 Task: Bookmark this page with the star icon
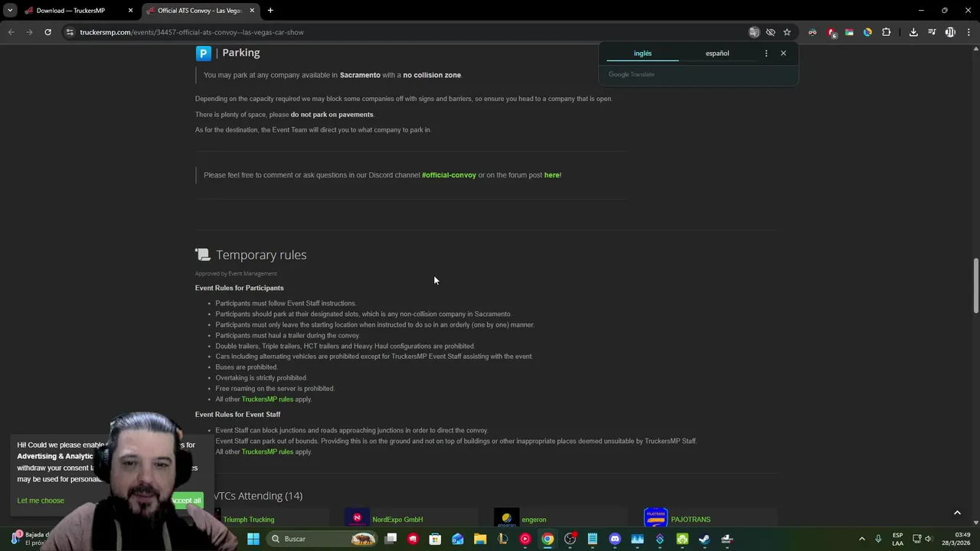[x=786, y=32]
